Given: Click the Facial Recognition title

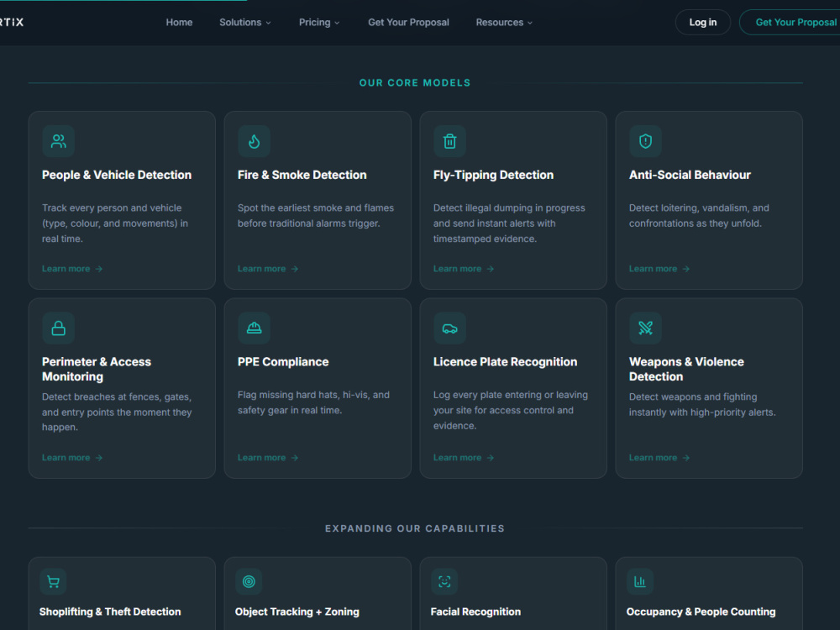Looking at the screenshot, I should pos(475,612).
